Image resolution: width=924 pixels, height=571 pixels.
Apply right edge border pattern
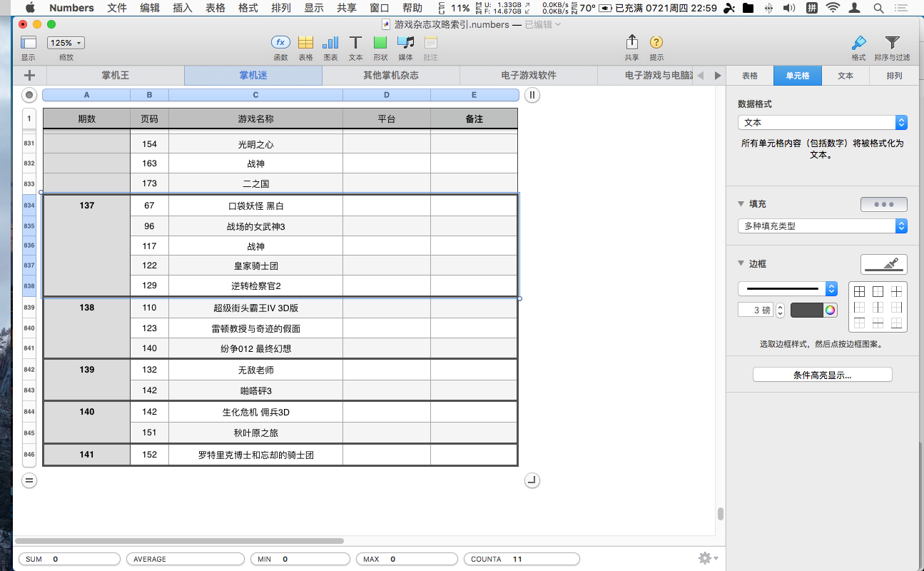896,307
